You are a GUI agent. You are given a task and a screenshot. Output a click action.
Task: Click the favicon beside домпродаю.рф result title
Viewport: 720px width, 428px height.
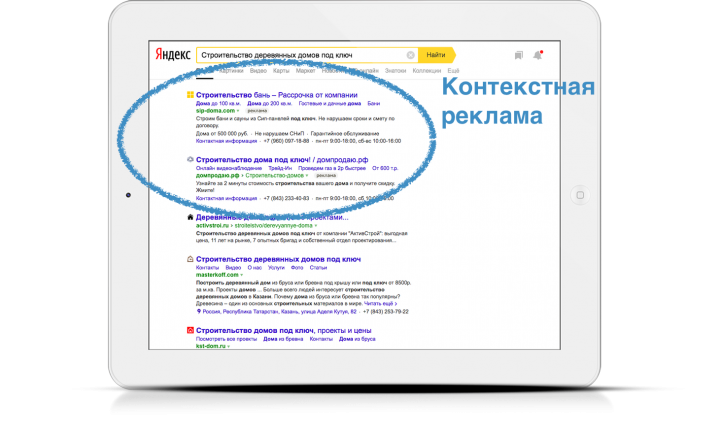[x=190, y=159]
